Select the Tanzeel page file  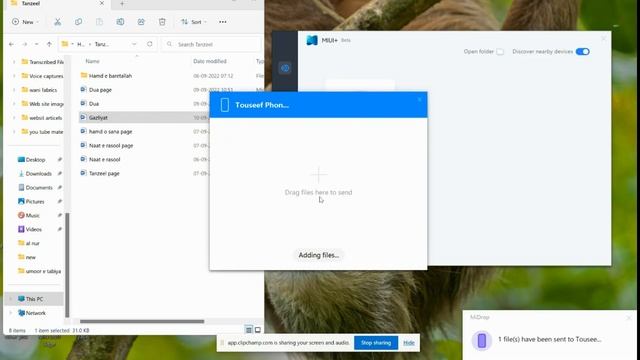click(x=104, y=173)
